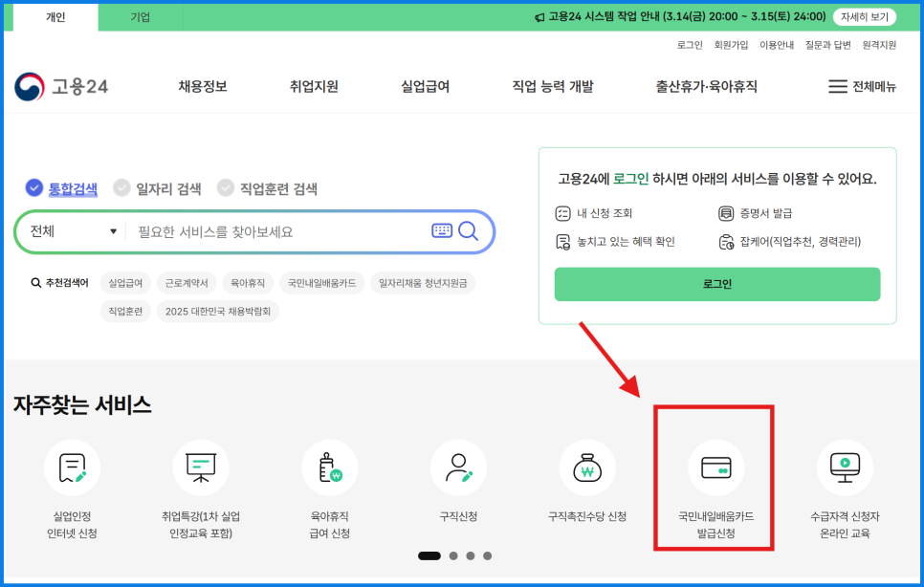This screenshot has height=587, width=924.
Task: Select the 실업급여 recommended keyword chip
Action: tap(125, 283)
